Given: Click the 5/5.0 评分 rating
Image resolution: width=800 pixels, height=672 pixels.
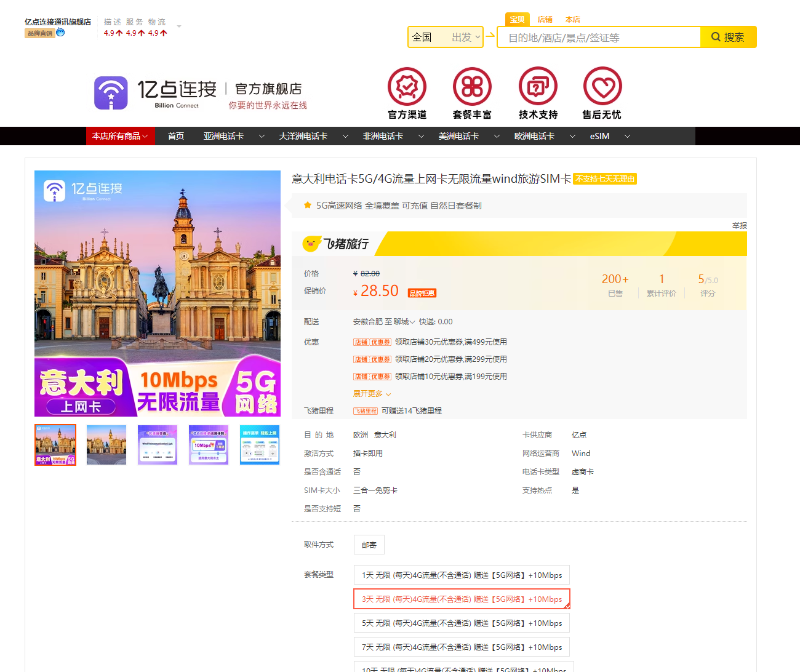Looking at the screenshot, I should [708, 285].
